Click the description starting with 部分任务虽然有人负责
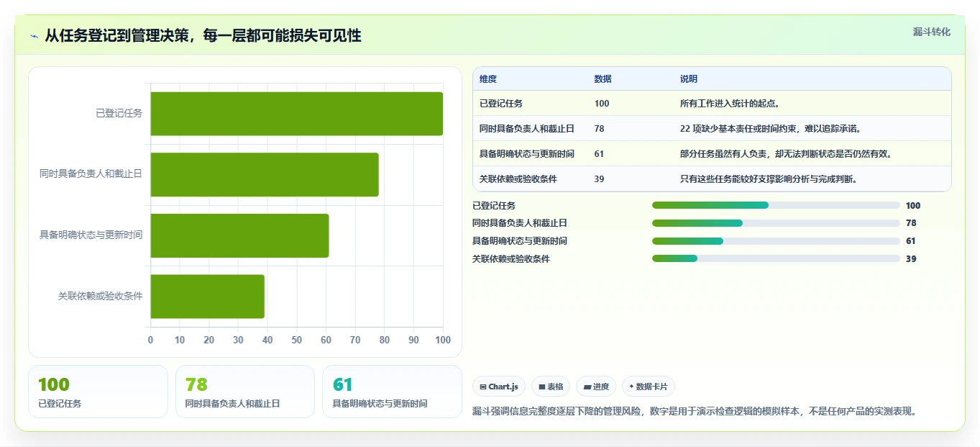Viewport: 980px width, 447px height. tap(812, 153)
